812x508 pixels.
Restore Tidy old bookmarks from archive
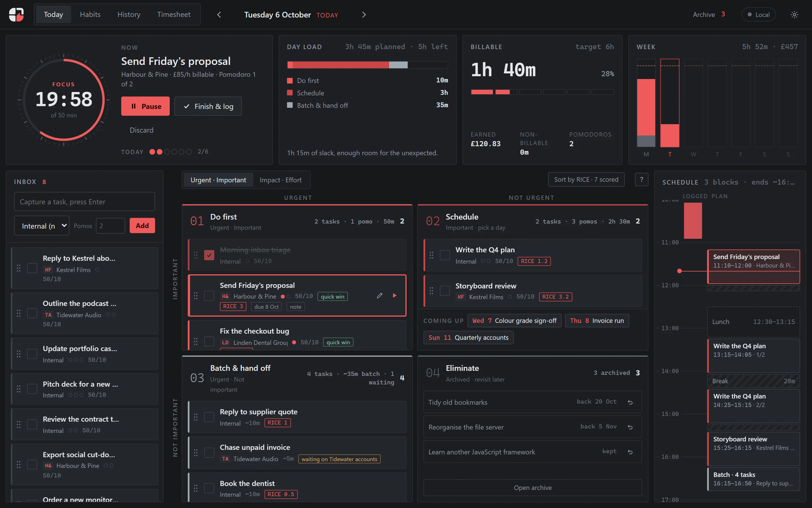click(x=630, y=402)
